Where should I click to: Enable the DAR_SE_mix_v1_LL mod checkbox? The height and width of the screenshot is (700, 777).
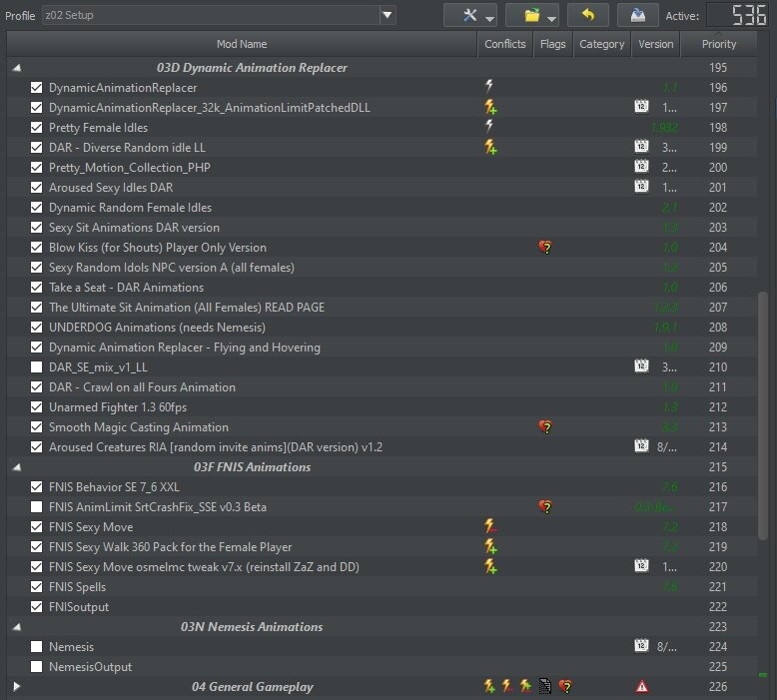(36, 367)
